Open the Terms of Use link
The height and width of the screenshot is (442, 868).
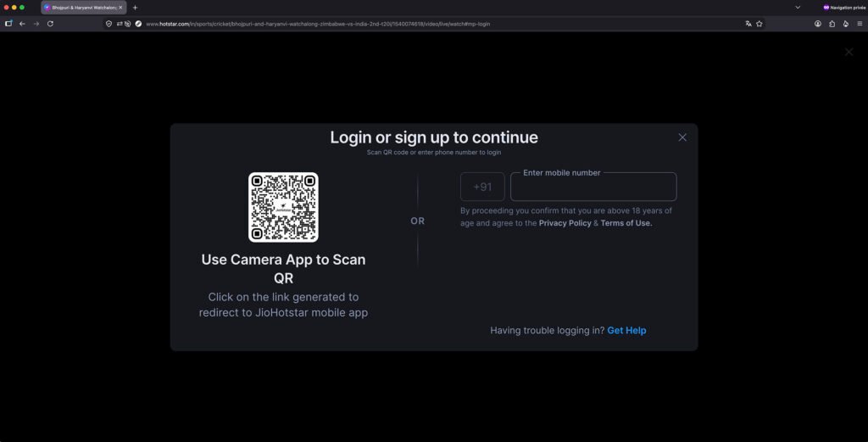tap(626, 223)
